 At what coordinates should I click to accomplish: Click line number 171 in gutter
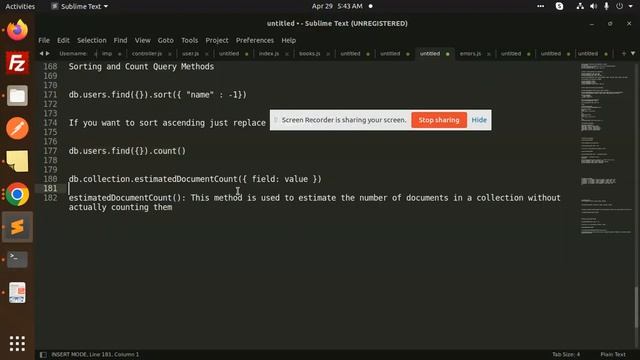tap(50, 95)
